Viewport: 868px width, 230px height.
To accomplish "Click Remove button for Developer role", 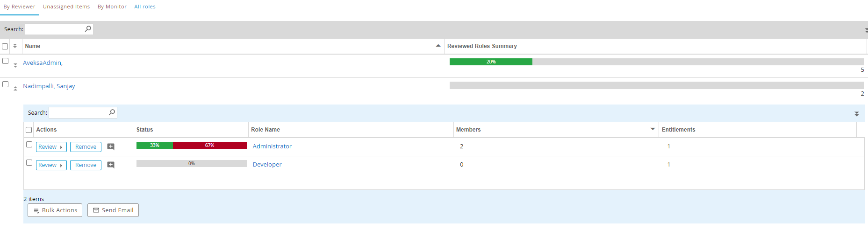I will tap(86, 165).
